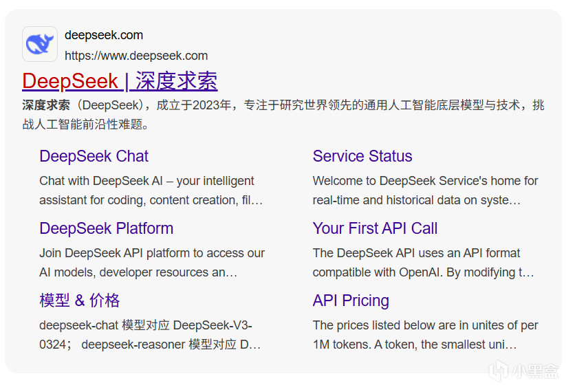This screenshot has width=575, height=392.
Task: Open the DeepSeek Platform sitelink
Action: (x=107, y=228)
